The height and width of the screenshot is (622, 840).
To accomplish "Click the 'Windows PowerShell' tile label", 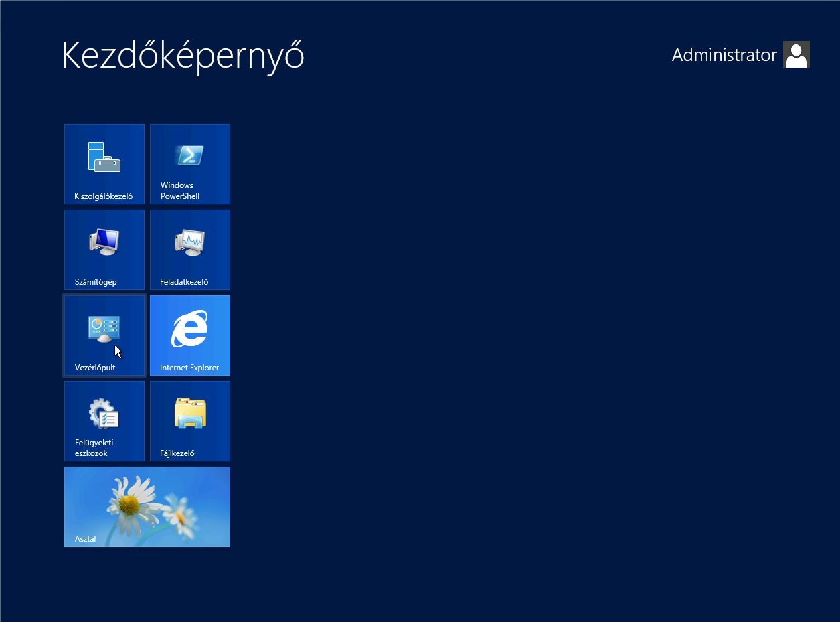I will 180,191.
